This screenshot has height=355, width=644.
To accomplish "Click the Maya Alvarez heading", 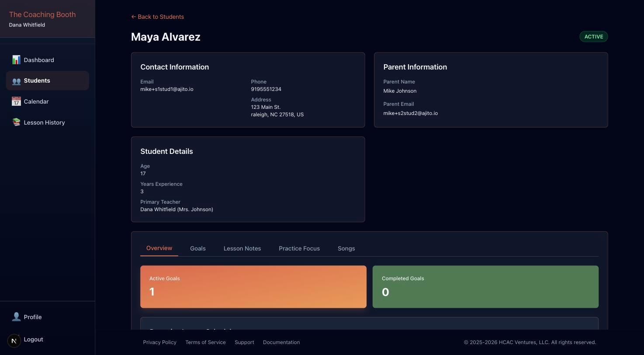I will (x=166, y=37).
